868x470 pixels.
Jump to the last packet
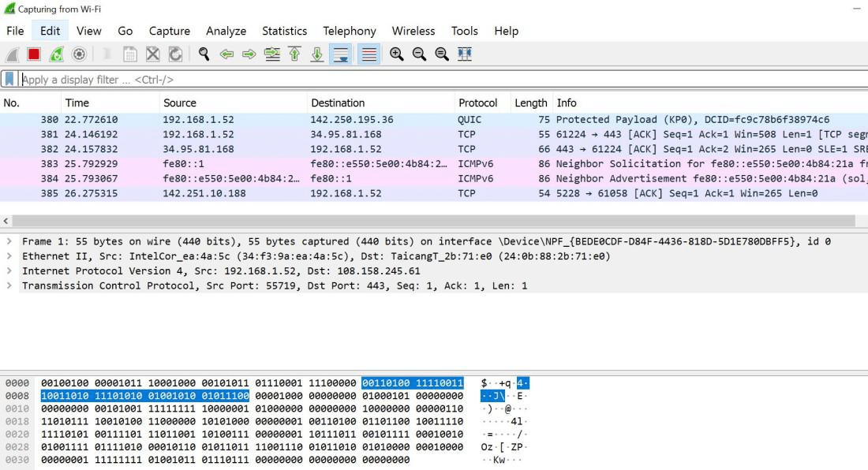317,54
